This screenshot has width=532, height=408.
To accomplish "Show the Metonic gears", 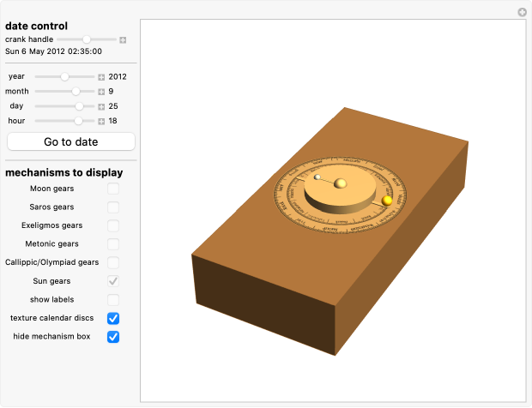I will click(113, 244).
